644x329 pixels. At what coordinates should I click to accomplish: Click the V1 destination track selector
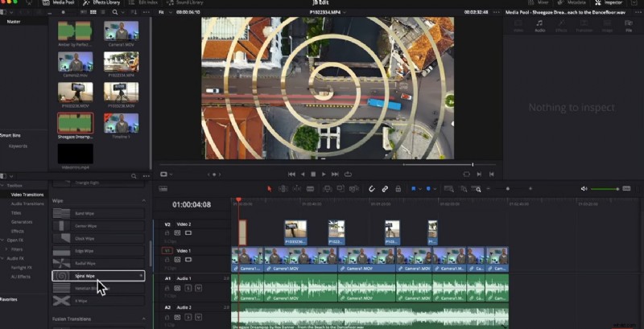tap(167, 251)
